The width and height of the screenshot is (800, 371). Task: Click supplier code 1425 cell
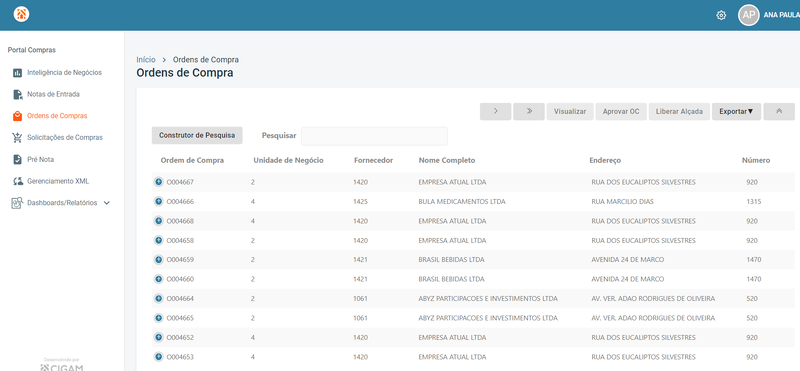coord(360,202)
